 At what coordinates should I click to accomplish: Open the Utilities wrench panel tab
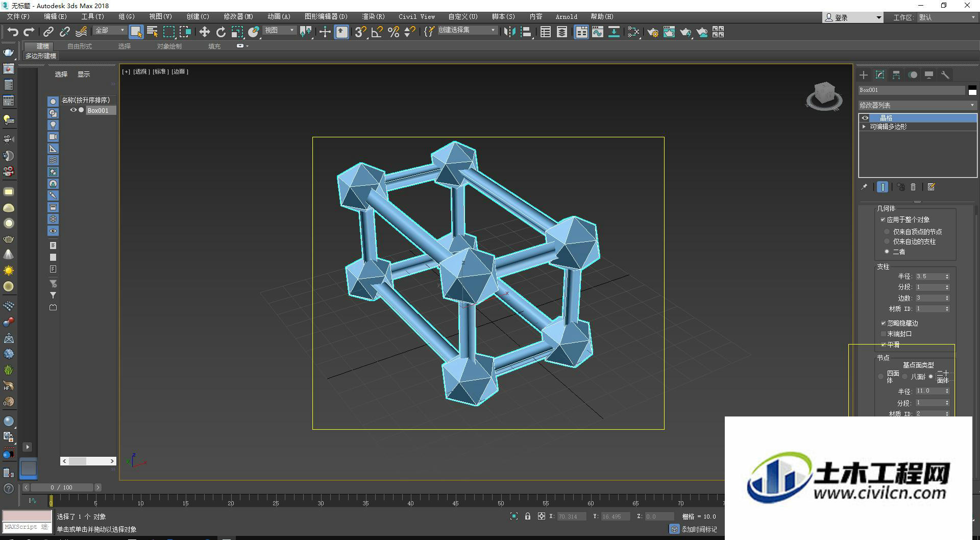pyautogui.click(x=945, y=75)
